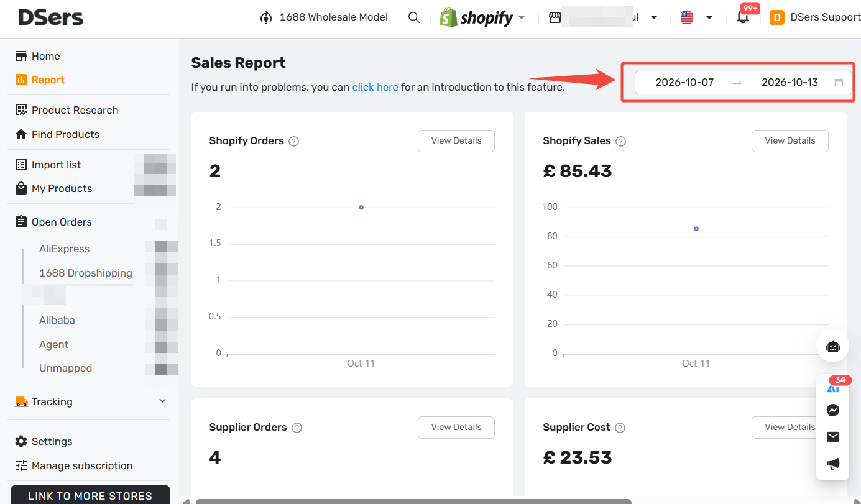Open the Messenger chat icon
861x504 pixels.
pos(833,410)
